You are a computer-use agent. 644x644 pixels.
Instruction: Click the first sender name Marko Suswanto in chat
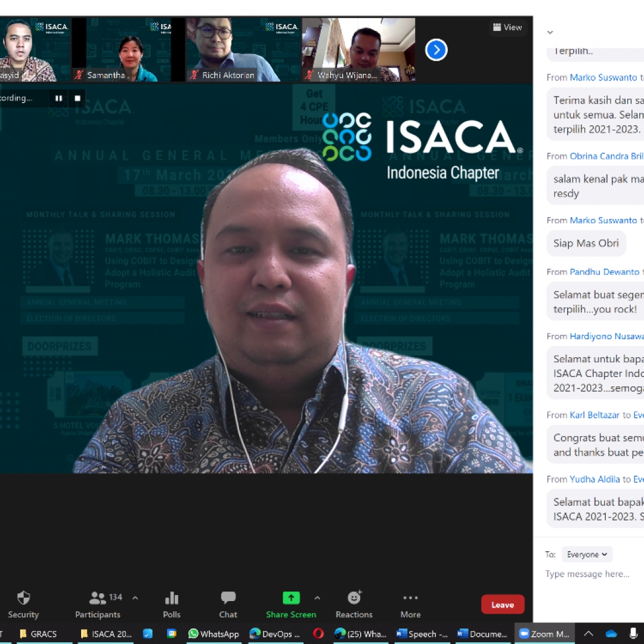[603, 77]
